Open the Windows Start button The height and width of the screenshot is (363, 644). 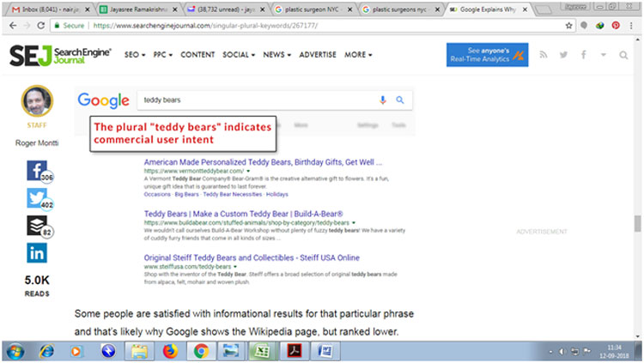pos(15,352)
